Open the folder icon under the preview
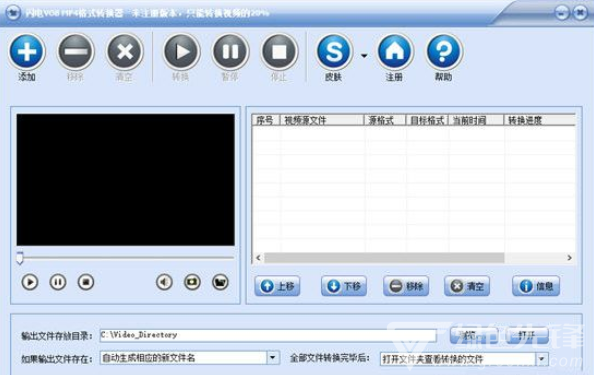 point(220,282)
